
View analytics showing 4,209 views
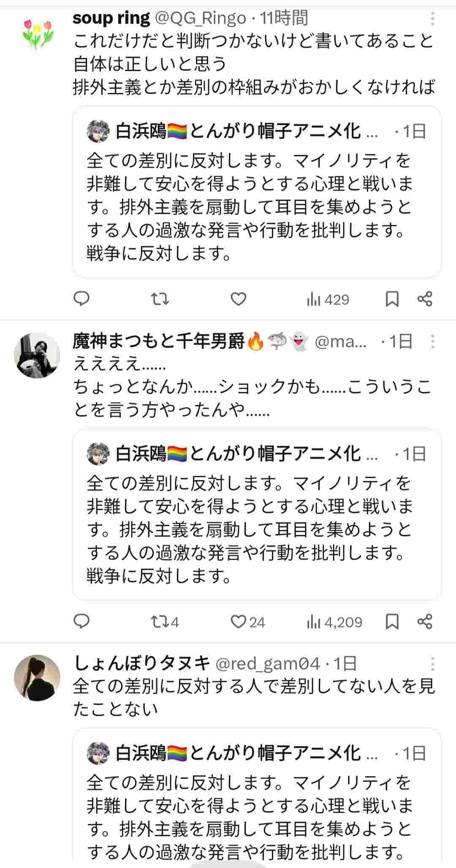point(334,622)
